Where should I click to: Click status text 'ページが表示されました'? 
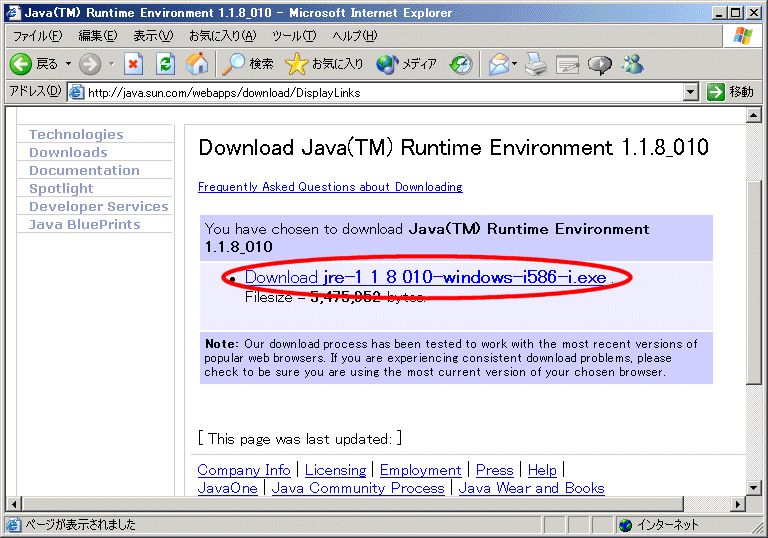80,525
